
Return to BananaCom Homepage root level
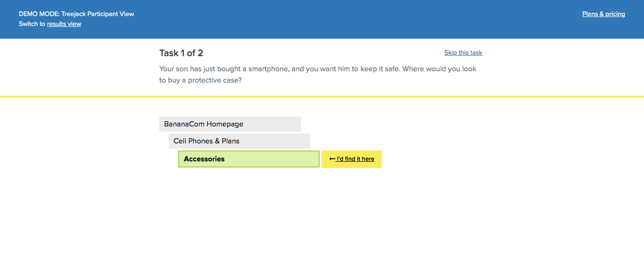(230, 124)
